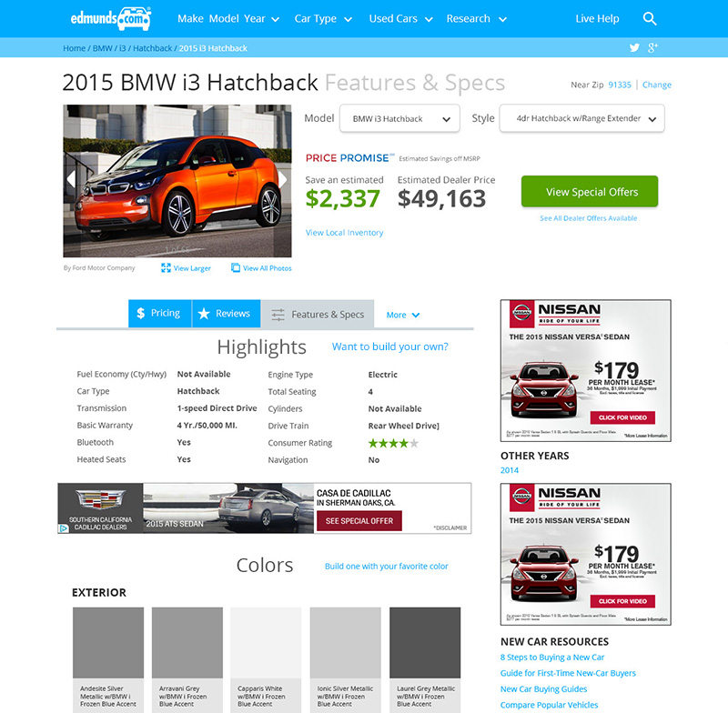The height and width of the screenshot is (713, 728).
Task: Click top Nissan ad Click For Video
Action: 622,417
